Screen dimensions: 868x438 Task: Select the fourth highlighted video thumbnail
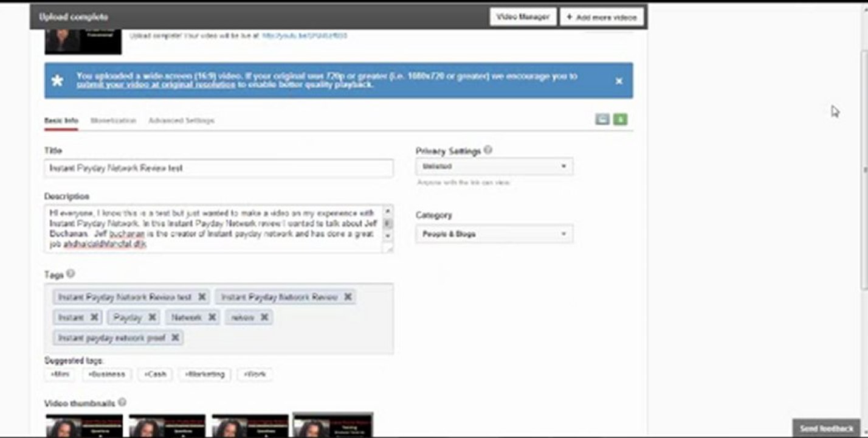pyautogui.click(x=333, y=425)
